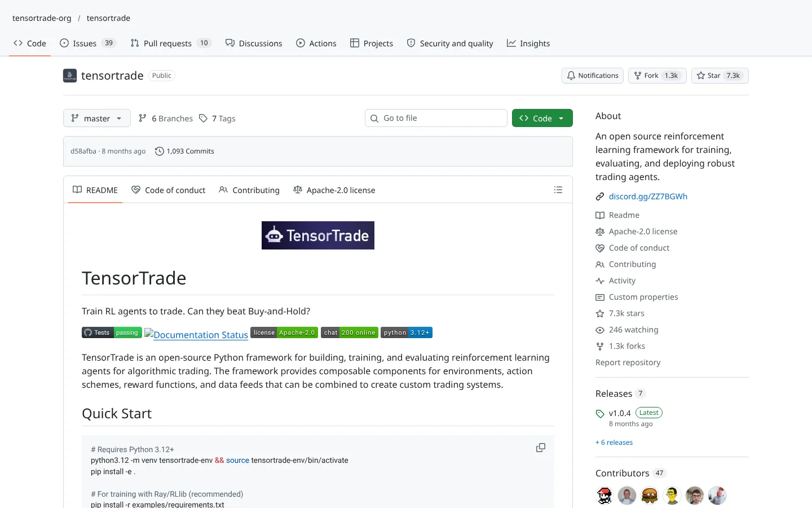This screenshot has height=508, width=812.
Task: Click the tensortrade-org owner link
Action: pyautogui.click(x=42, y=18)
